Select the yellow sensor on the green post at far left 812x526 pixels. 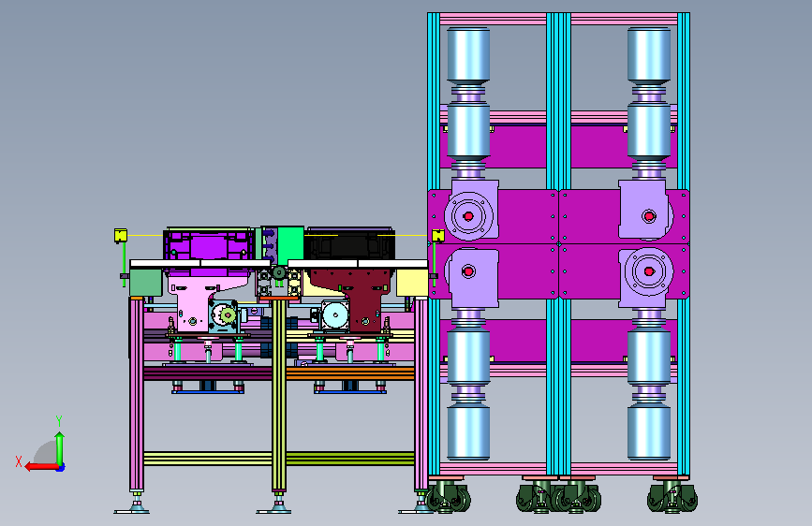(121, 236)
